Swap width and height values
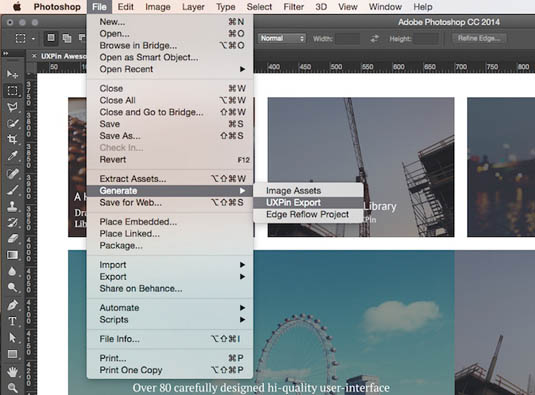Viewport: 535px width, 395px height. point(375,39)
